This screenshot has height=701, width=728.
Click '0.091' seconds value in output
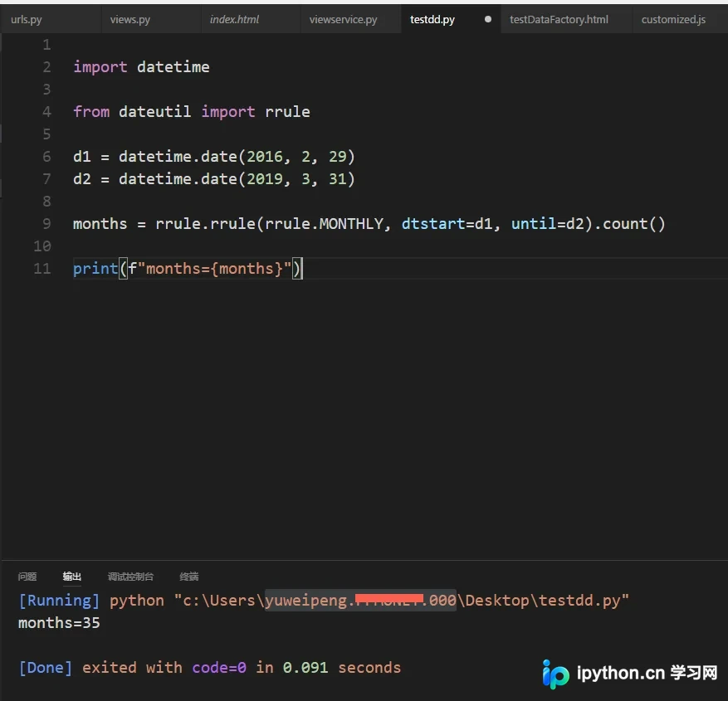point(305,668)
